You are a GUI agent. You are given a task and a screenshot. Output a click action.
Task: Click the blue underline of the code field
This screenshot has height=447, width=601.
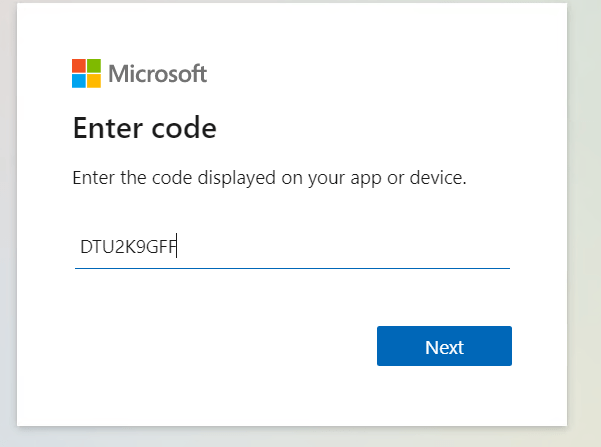(292, 268)
